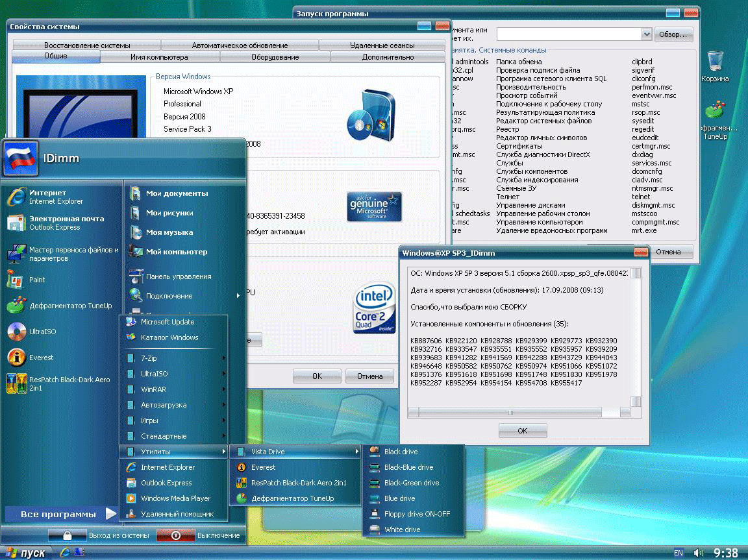Expand the Игры program group
Image resolution: width=748 pixels, height=560 pixels.
click(173, 421)
